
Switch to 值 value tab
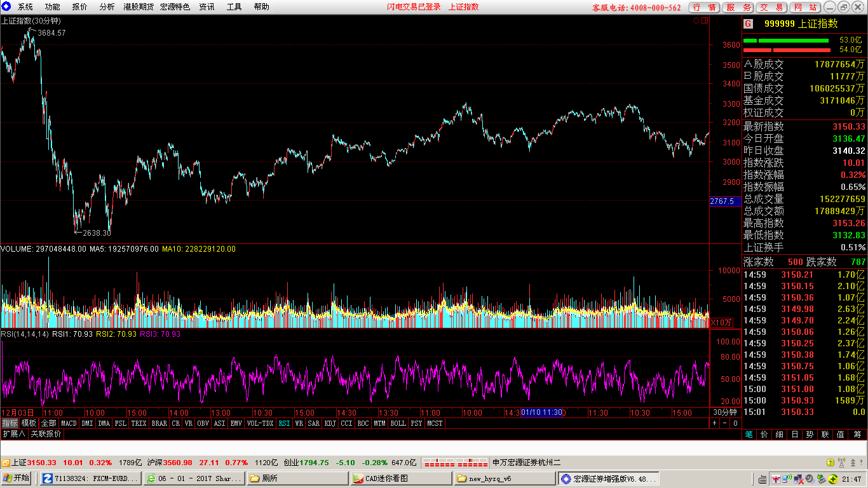841,435
